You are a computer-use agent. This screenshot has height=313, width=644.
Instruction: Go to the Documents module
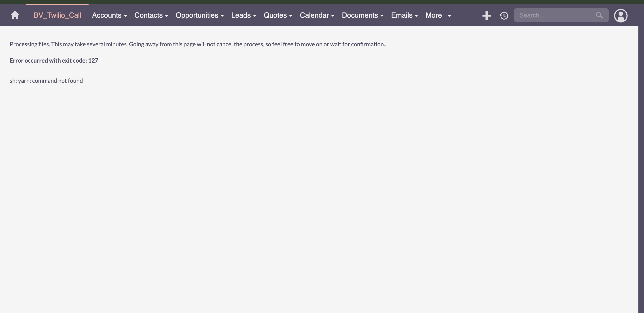[x=360, y=15]
